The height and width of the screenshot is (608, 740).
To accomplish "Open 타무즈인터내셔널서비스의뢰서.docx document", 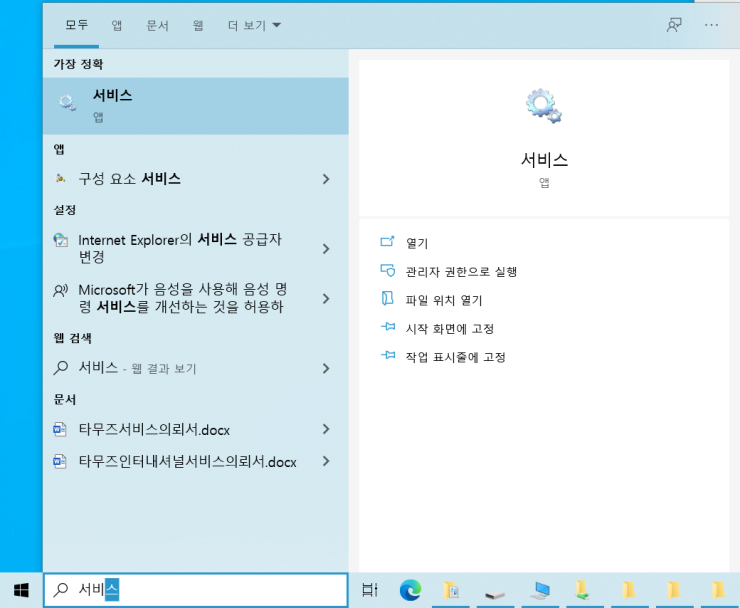I will pos(195,461).
